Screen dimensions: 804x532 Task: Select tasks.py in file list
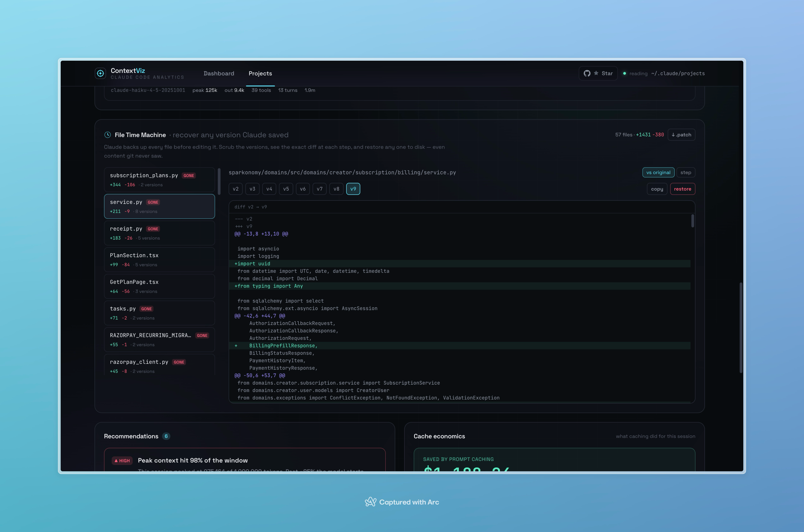pyautogui.click(x=159, y=313)
